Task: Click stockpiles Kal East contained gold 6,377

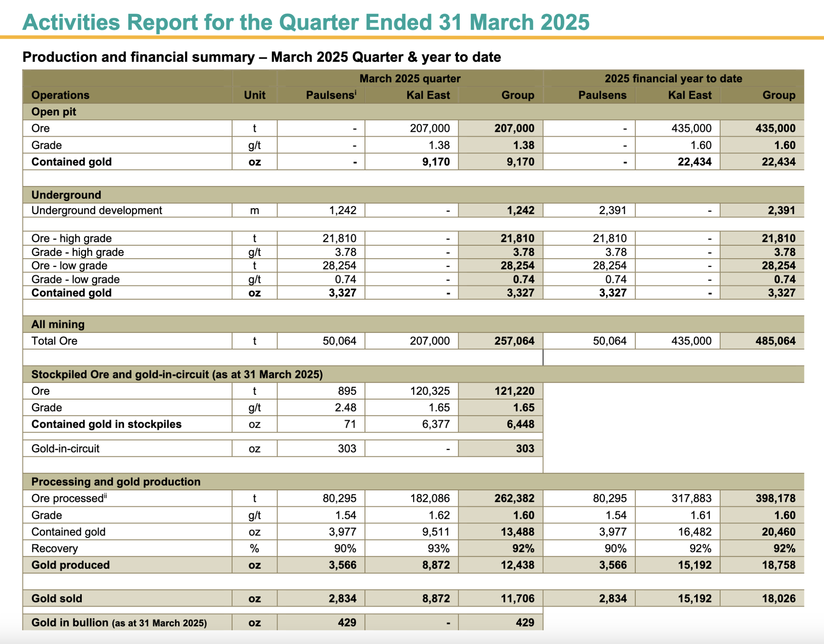Action: 436,424
